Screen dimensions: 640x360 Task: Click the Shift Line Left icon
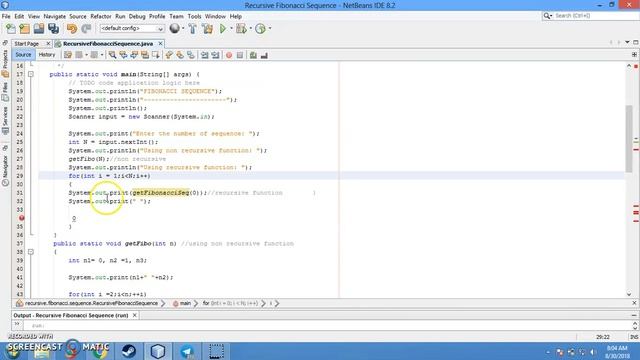204,55
